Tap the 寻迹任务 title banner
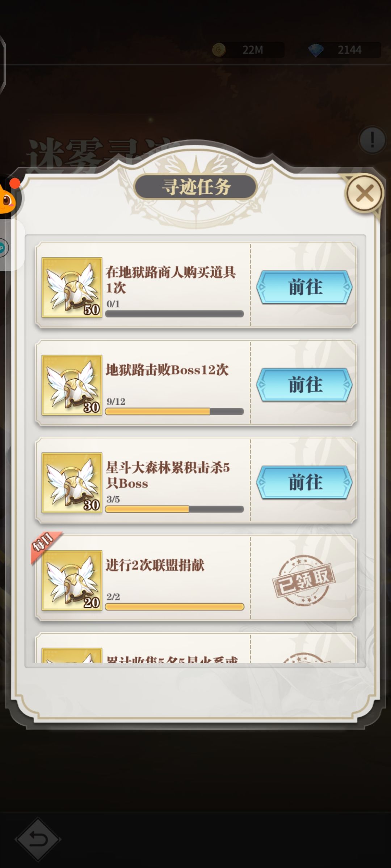Image resolution: width=391 pixels, height=868 pixels. [195, 187]
